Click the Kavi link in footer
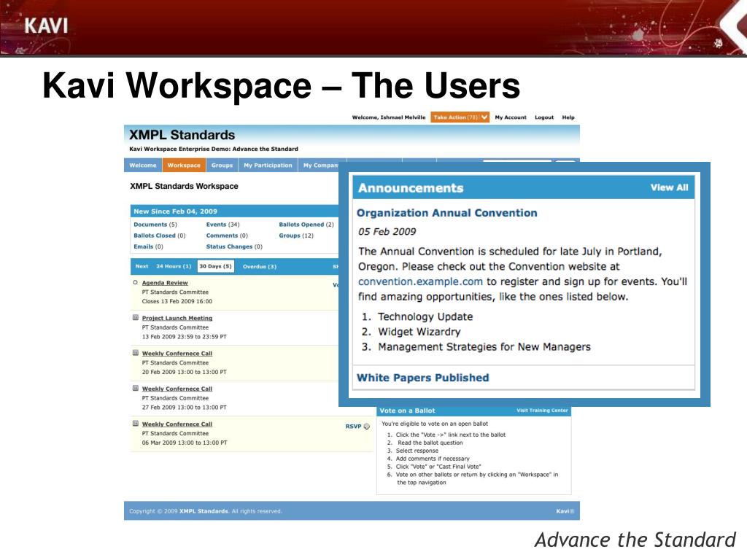 click(565, 511)
